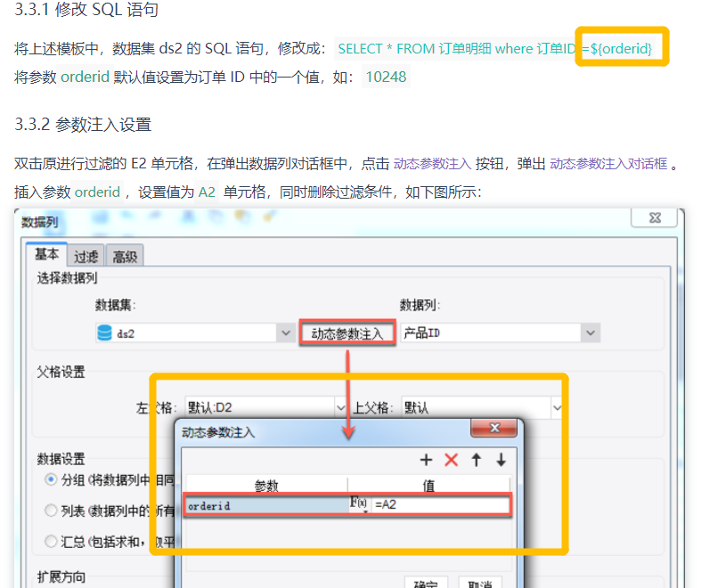Screen dimensions: 726x588
Task: Open the 动态参数注入 link in the text
Action: tap(432, 163)
